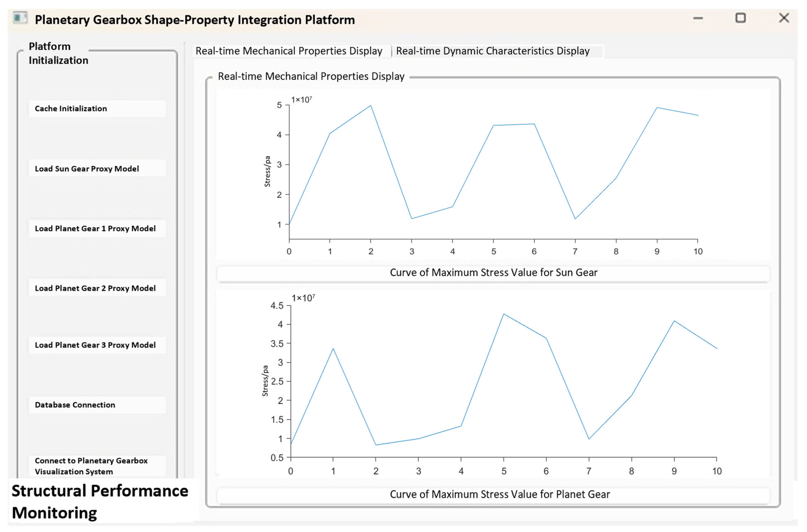This screenshot has height=532, width=807.
Task: Load Planet Gear 3 Proxy Model
Action: pyautogui.click(x=98, y=345)
